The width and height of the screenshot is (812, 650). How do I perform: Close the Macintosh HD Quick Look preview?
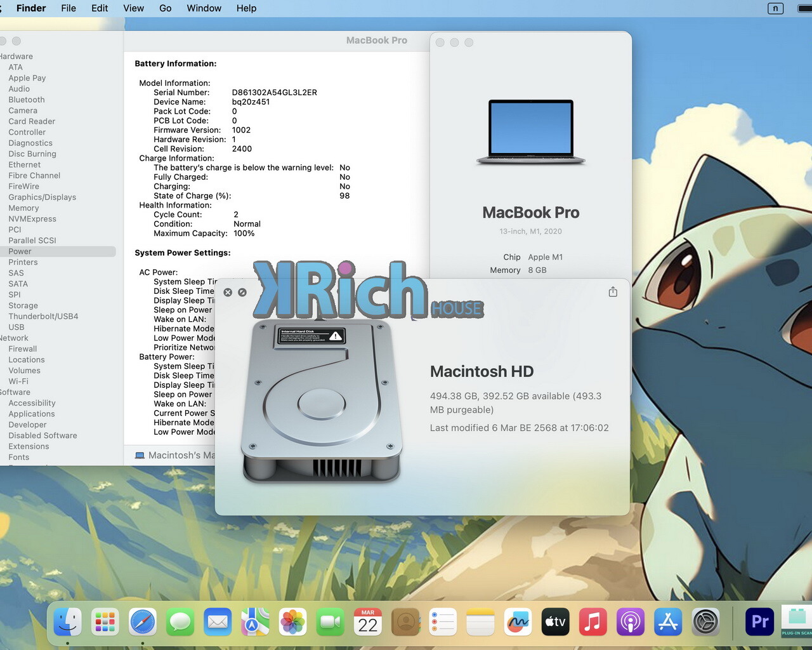[x=228, y=293]
